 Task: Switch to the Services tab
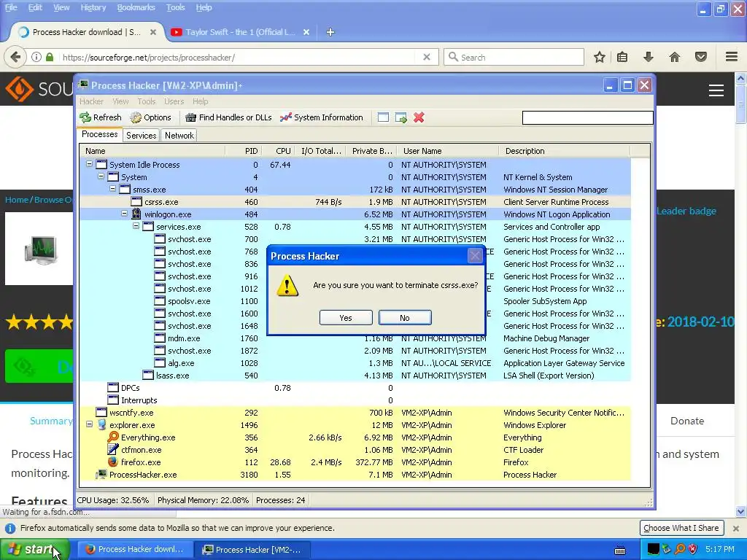(x=141, y=135)
